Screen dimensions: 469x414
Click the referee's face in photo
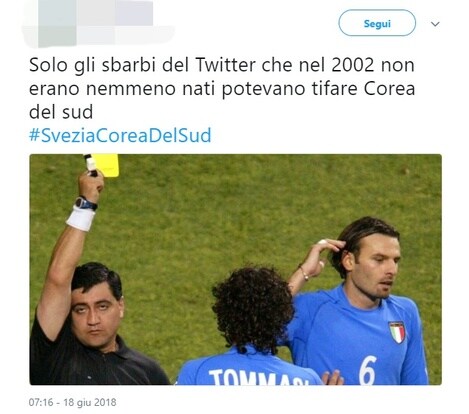point(96,317)
